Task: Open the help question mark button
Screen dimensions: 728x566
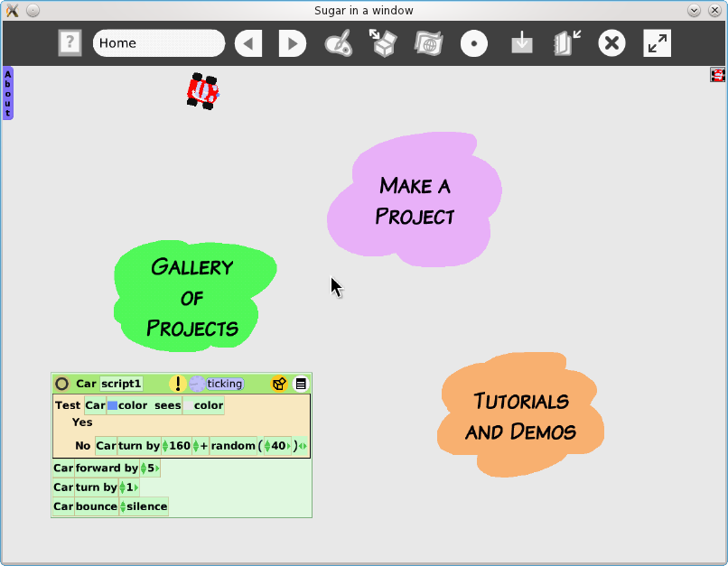Action: (x=70, y=43)
